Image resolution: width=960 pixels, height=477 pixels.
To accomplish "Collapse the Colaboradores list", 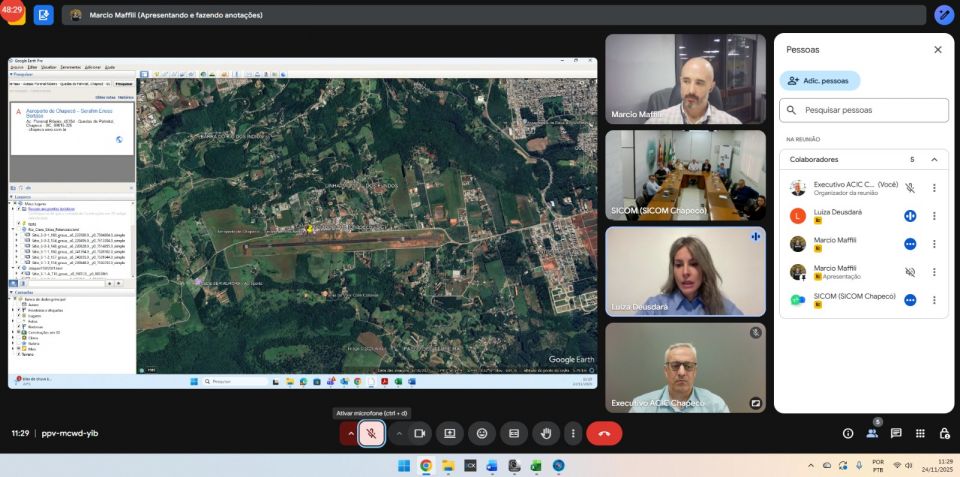I will (x=934, y=159).
